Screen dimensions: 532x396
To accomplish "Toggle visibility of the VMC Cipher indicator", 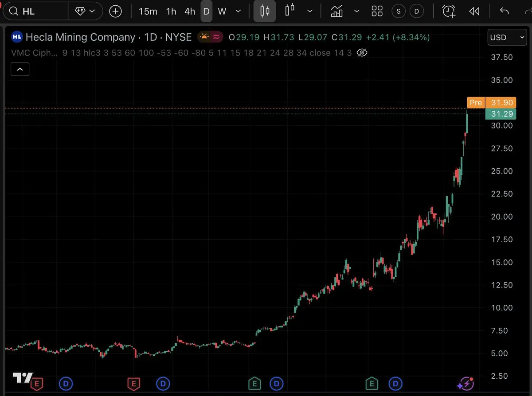I will click(362, 53).
